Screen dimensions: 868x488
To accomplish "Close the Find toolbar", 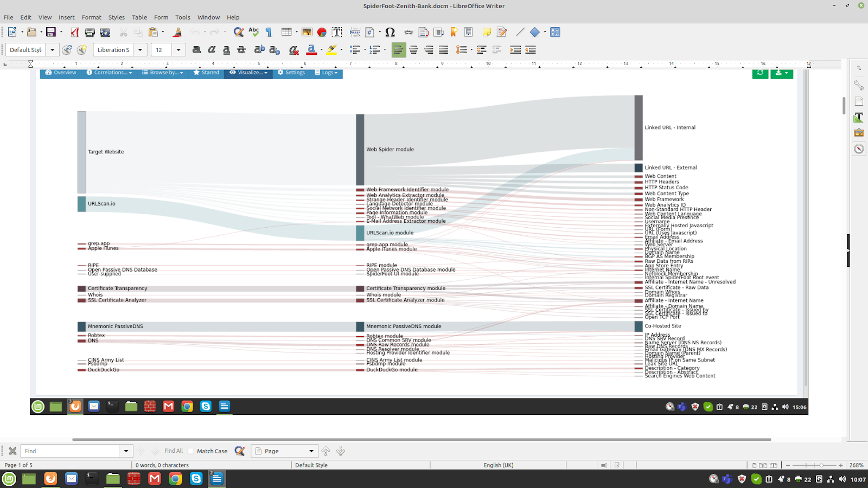I will click(x=12, y=451).
